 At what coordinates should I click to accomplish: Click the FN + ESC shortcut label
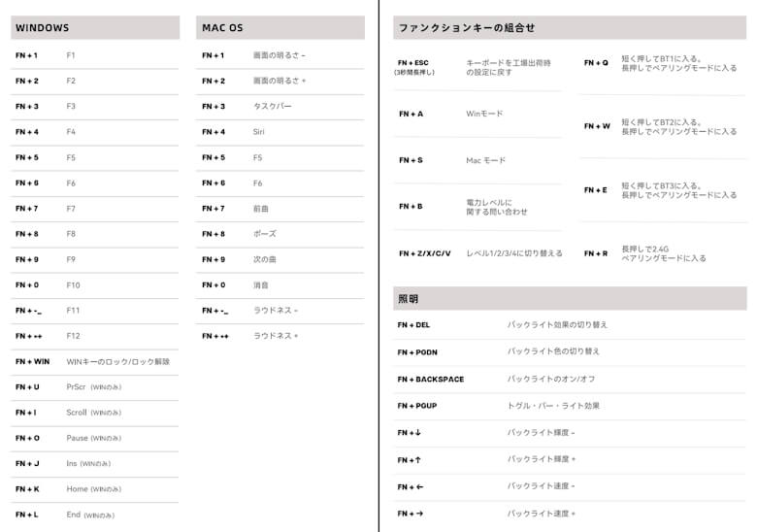click(412, 62)
